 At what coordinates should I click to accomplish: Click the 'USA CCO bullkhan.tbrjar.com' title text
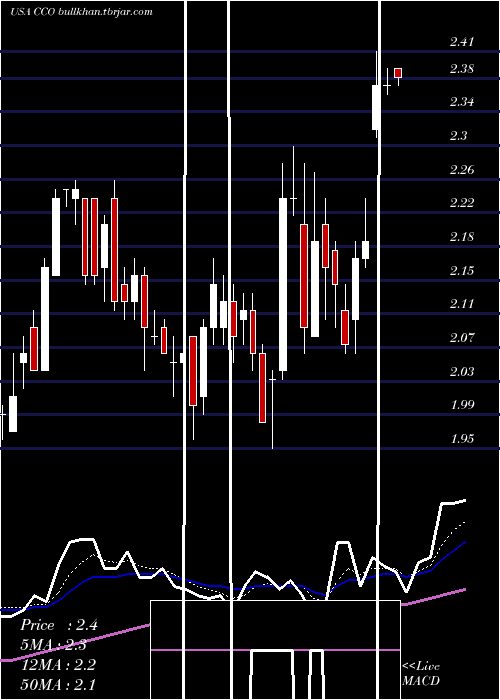[x=81, y=12]
